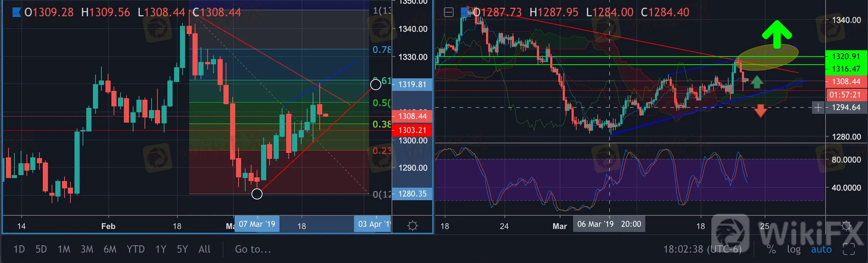
Task: Open settings gear on right chart axis
Action: coord(847,225)
